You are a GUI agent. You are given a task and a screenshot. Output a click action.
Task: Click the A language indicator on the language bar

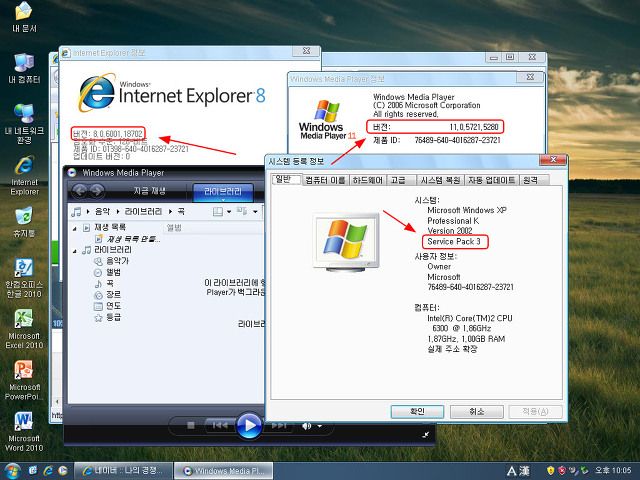point(511,471)
